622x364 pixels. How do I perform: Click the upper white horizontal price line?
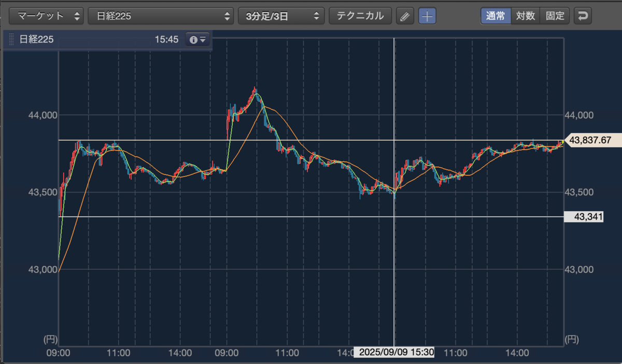click(311, 140)
